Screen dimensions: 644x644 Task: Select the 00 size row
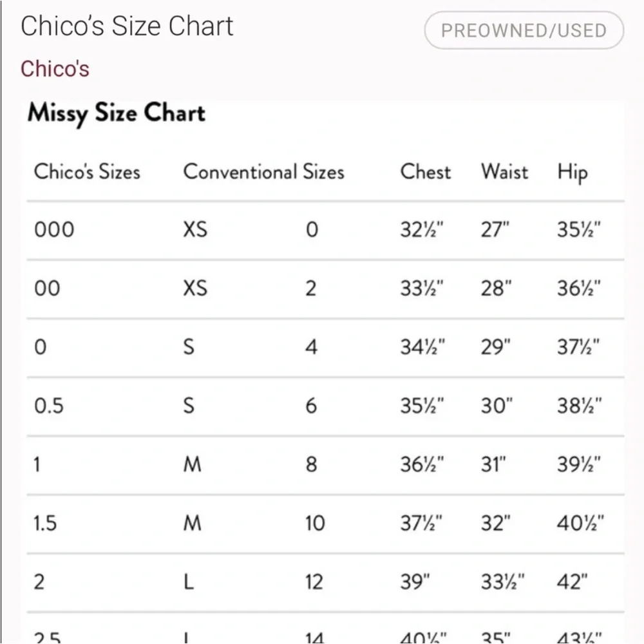[47, 288]
